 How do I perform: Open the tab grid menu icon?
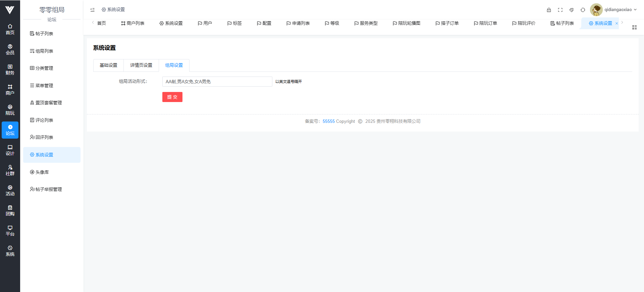634,28
